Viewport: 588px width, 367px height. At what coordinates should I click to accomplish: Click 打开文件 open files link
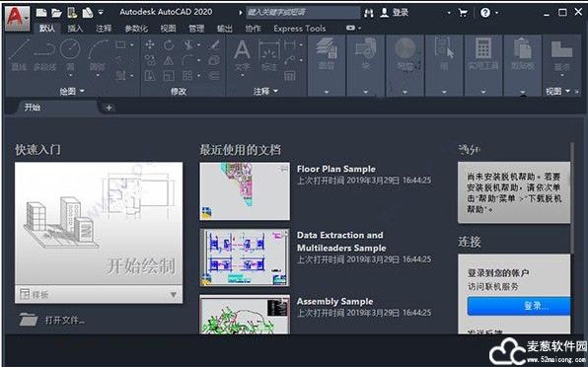pos(52,320)
